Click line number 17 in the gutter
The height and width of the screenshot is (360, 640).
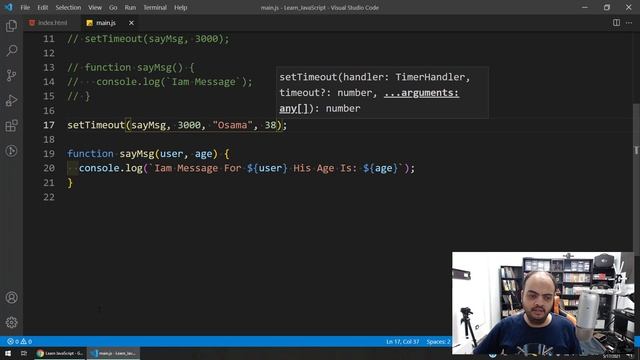[x=49, y=125]
